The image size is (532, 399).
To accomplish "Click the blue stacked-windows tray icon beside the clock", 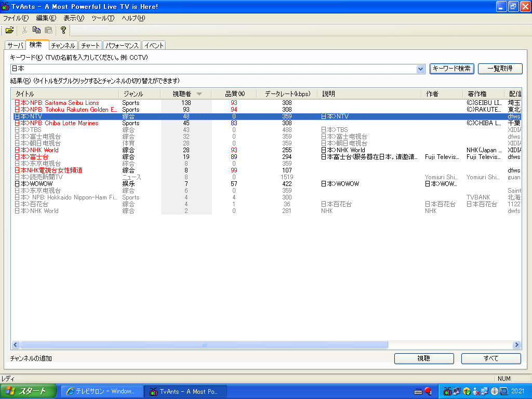I will point(504,391).
